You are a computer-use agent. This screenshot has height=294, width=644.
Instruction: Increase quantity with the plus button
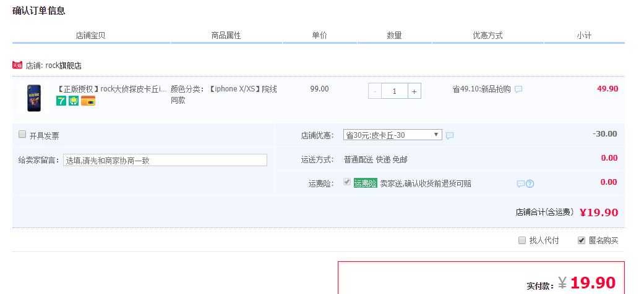point(414,91)
